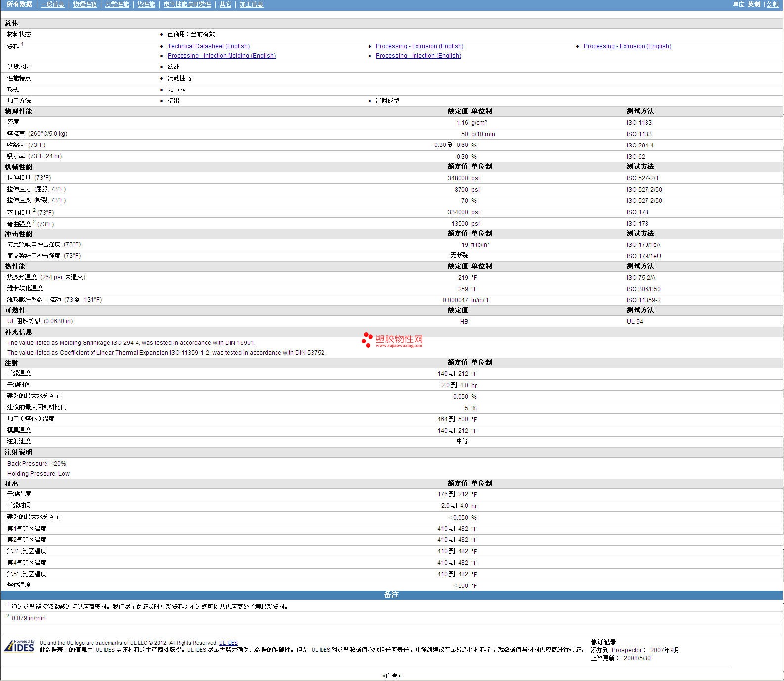Click the 备注 header bar
The image size is (784, 681).
pos(391,595)
